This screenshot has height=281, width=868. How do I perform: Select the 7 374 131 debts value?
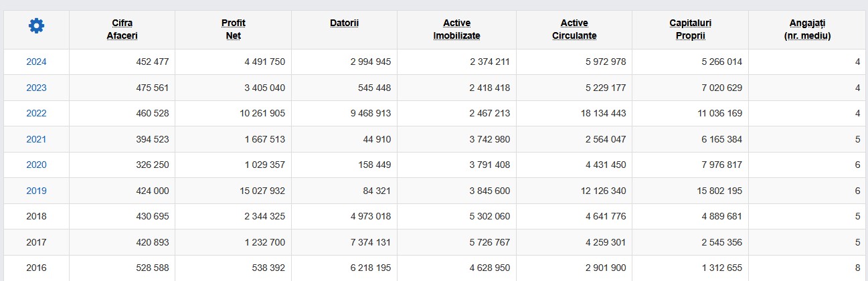pos(370,242)
